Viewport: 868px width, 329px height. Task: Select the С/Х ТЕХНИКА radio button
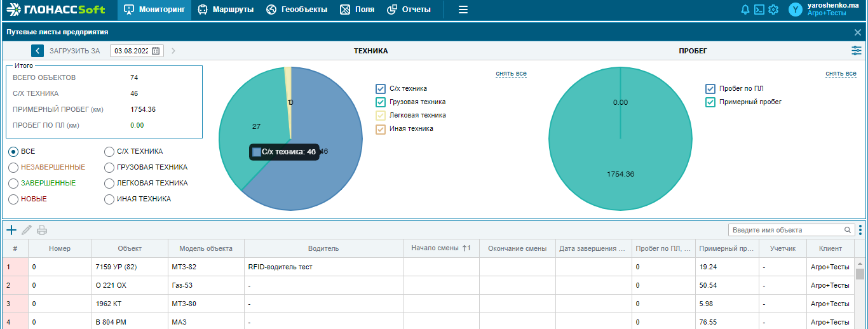pos(109,152)
